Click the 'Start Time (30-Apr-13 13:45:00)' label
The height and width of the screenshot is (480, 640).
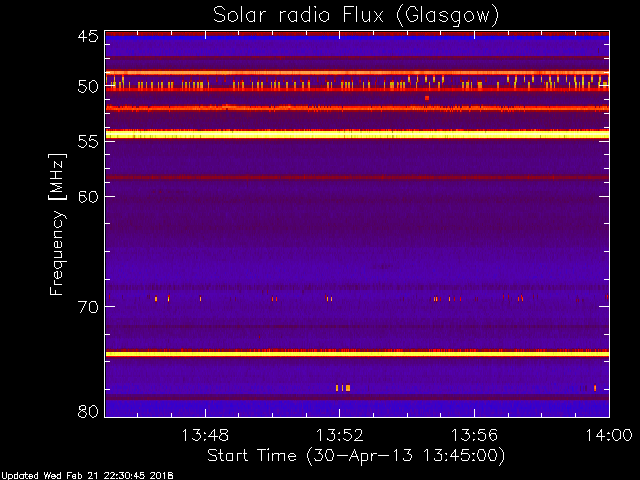coord(356,456)
